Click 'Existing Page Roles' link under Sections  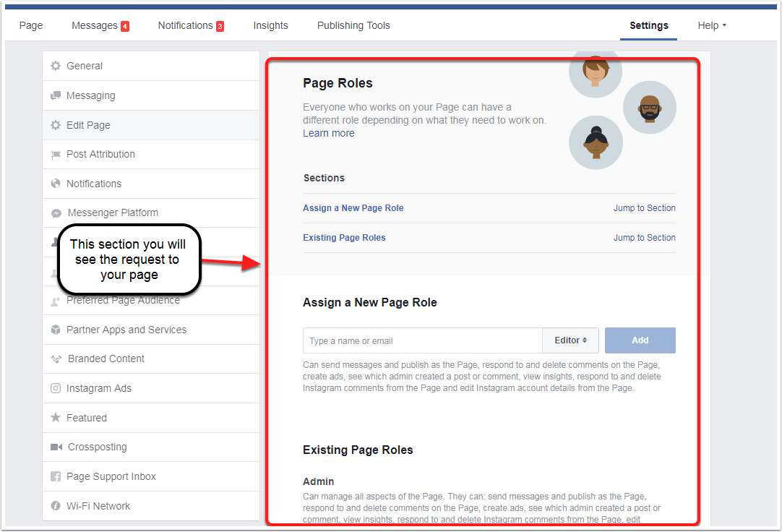(x=344, y=238)
